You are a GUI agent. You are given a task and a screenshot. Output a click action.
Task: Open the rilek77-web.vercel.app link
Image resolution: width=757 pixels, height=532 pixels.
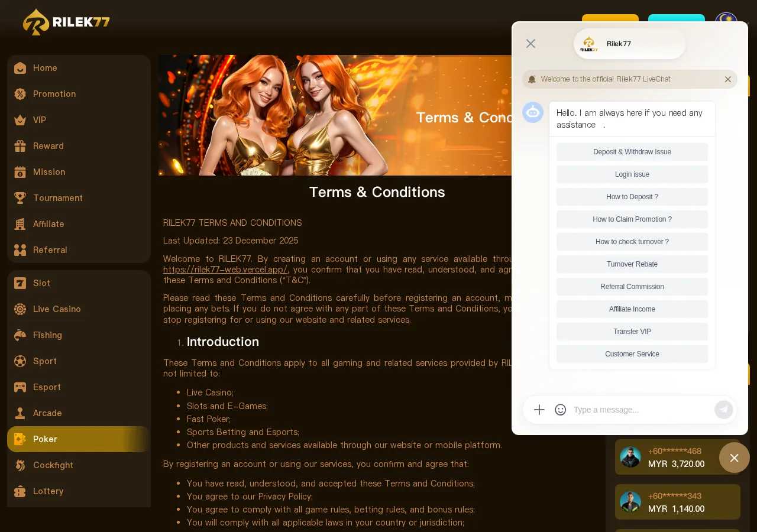225,270
